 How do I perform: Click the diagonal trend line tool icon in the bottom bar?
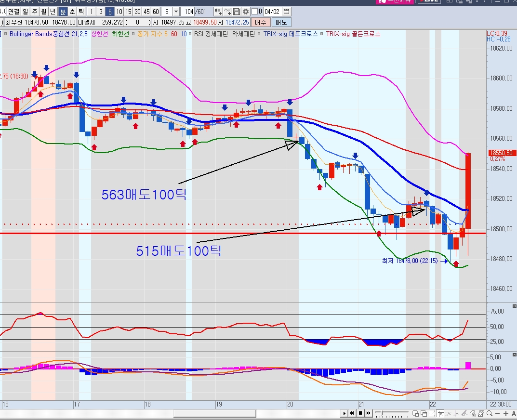click(x=464, y=414)
